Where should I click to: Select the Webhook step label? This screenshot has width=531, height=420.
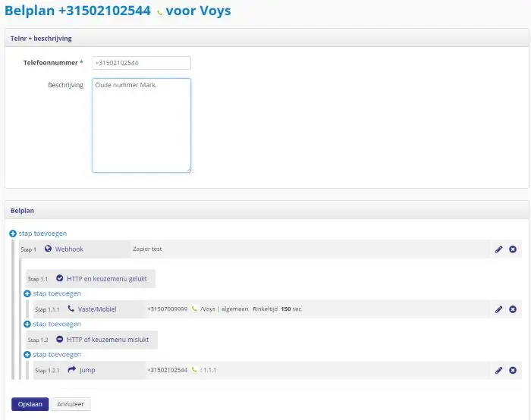(69, 249)
